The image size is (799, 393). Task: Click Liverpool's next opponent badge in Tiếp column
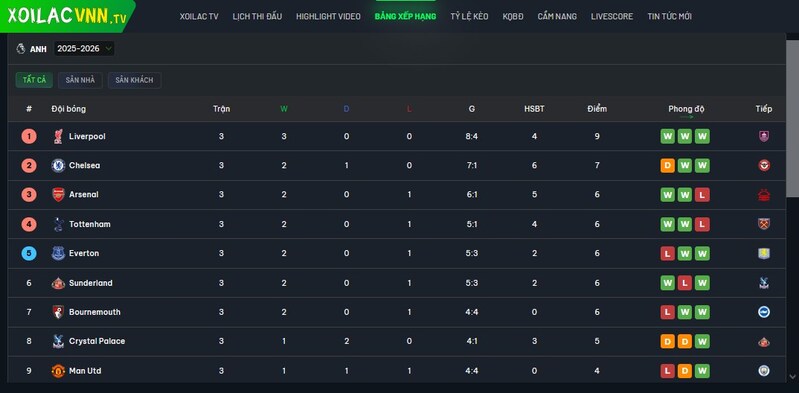click(763, 136)
